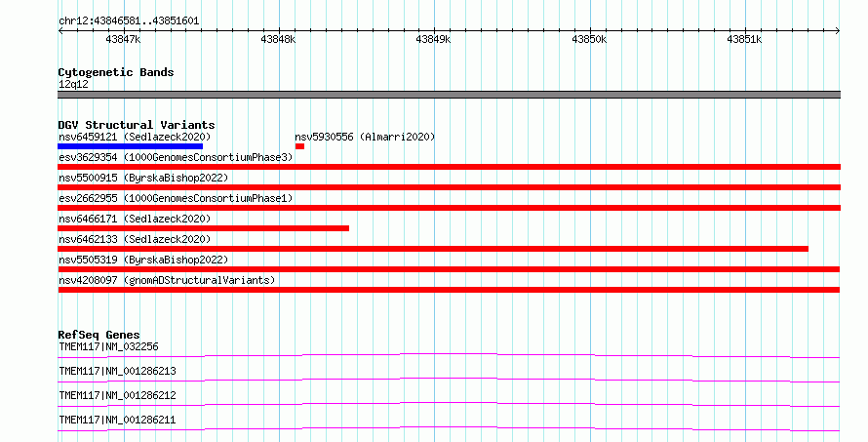
Task: Click the Cytogenetic Bands track heading
Action: coord(116,72)
